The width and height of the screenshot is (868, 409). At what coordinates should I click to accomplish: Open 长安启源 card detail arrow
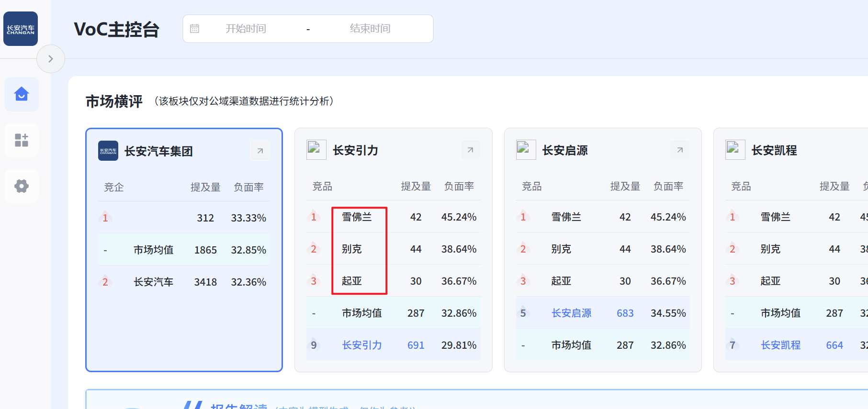pyautogui.click(x=680, y=150)
